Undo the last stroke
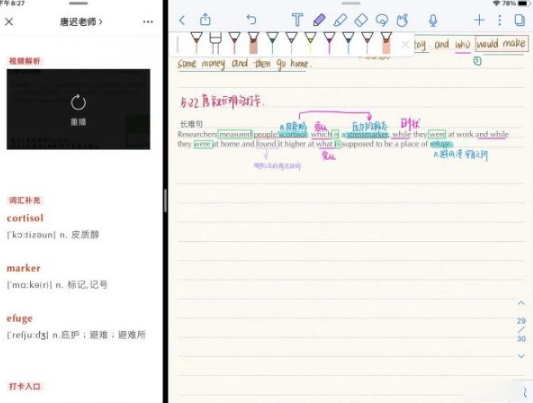The image size is (533, 403). tap(251, 19)
